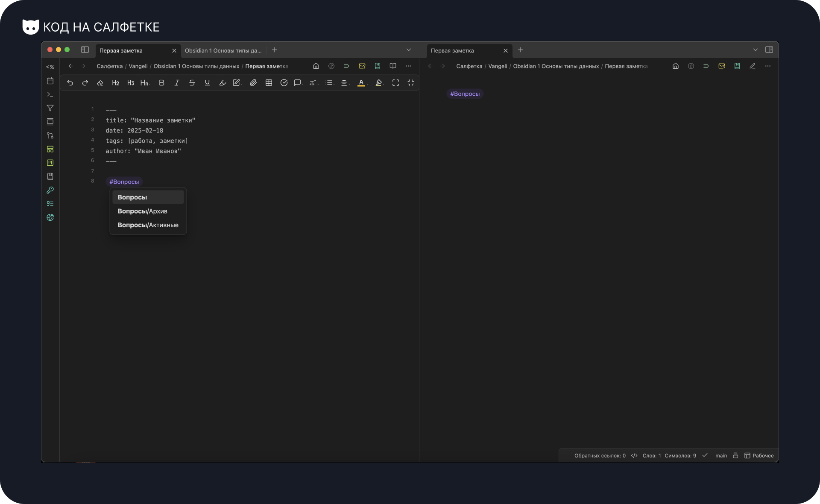Click the #Вопросы tag in preview pane

(x=465, y=94)
